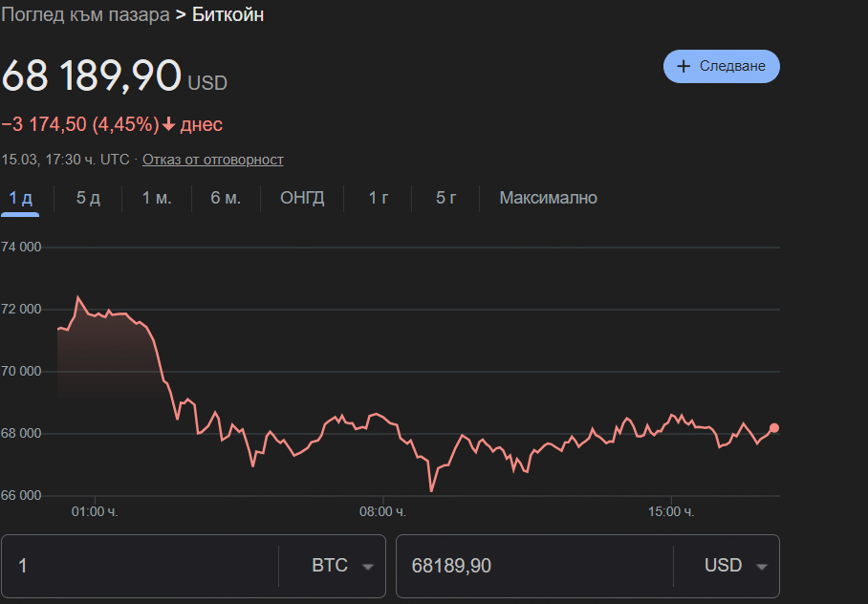Switch to the 6 м. range tab
Screen dimensions: 868x604
tap(226, 198)
